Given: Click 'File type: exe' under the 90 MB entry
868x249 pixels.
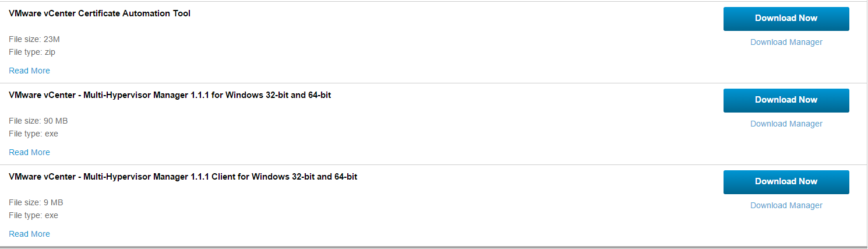Looking at the screenshot, I should click(33, 134).
